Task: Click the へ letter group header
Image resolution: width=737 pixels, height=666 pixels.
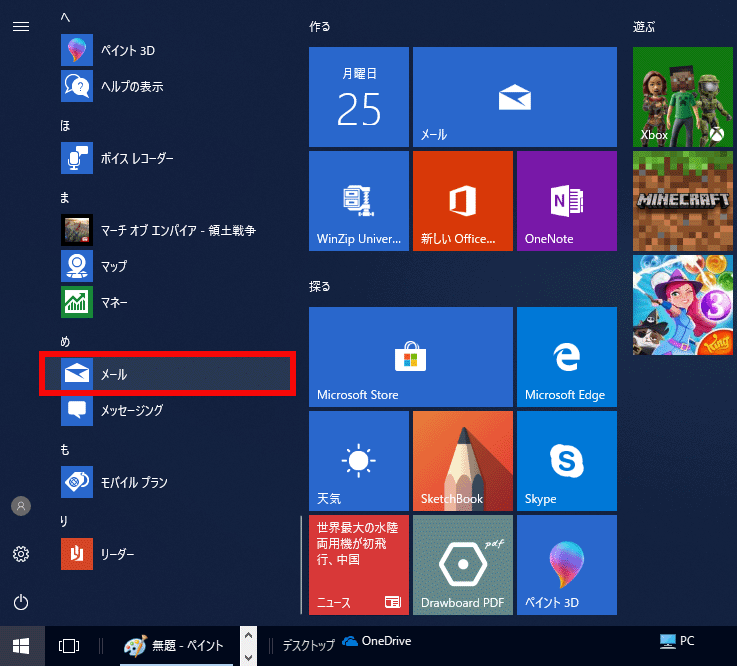Action: [65, 17]
